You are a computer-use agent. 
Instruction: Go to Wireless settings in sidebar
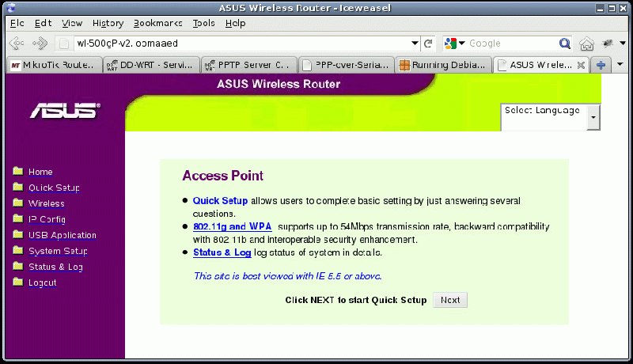click(47, 203)
